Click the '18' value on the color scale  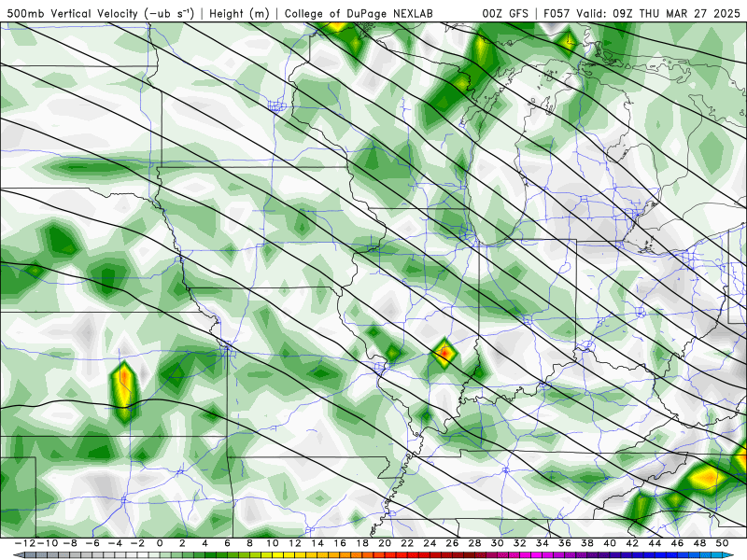[x=362, y=543]
